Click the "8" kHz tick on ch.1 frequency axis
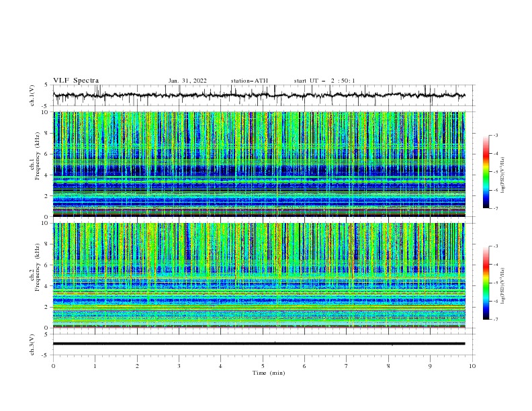 pyautogui.click(x=48, y=133)
